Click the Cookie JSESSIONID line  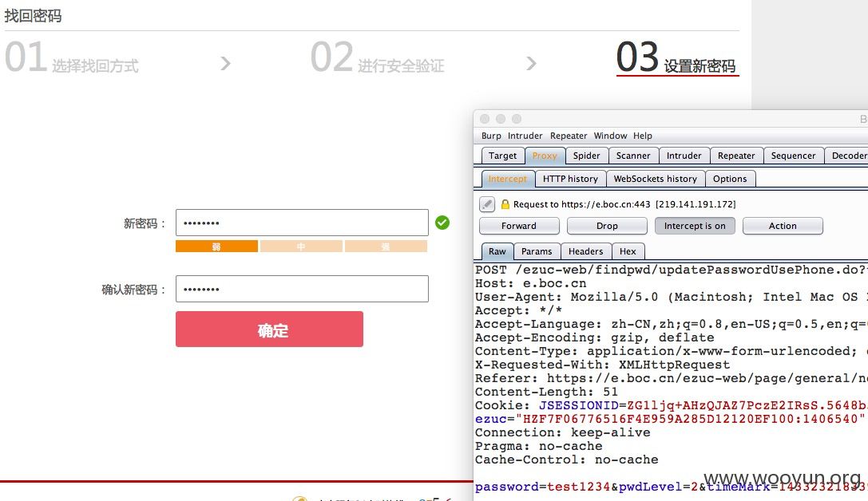pos(671,405)
